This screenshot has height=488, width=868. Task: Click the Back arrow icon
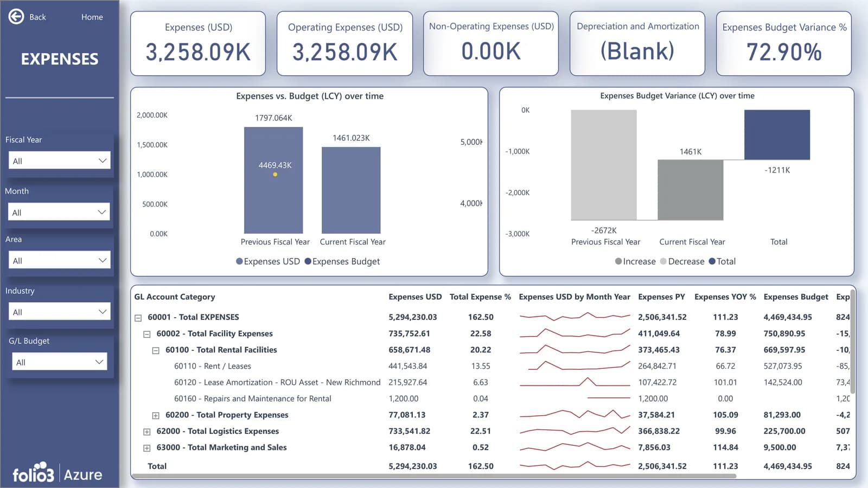coord(16,17)
